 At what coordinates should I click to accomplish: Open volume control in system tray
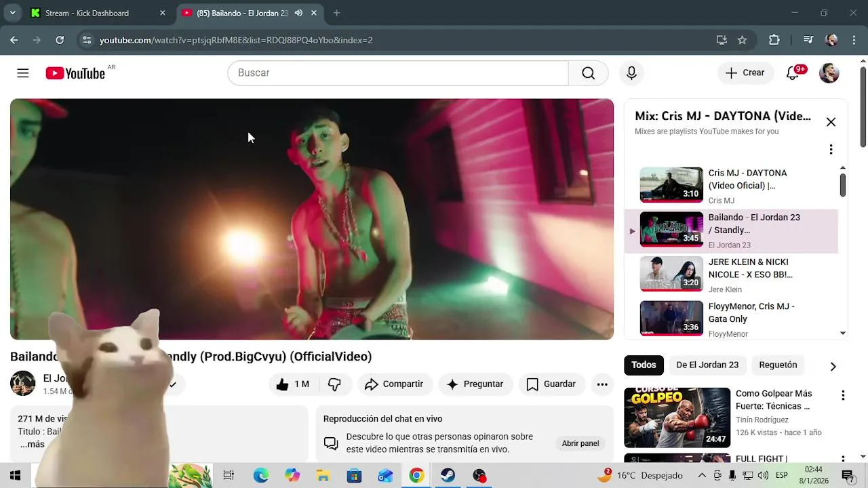(763, 476)
